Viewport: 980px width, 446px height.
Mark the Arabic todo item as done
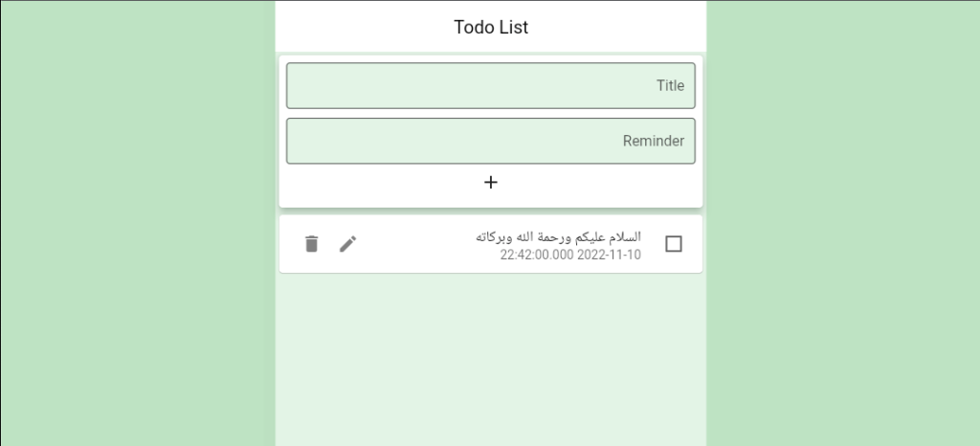(673, 244)
